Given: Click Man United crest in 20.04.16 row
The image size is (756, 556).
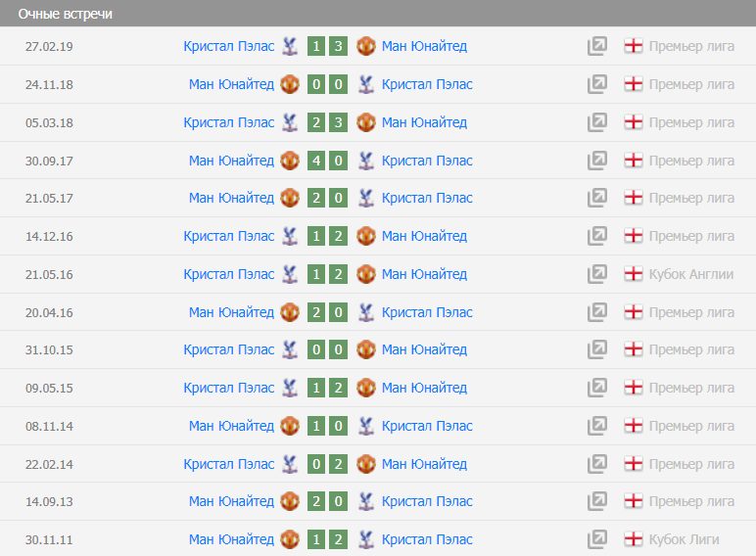Looking at the screenshot, I should click(290, 312).
